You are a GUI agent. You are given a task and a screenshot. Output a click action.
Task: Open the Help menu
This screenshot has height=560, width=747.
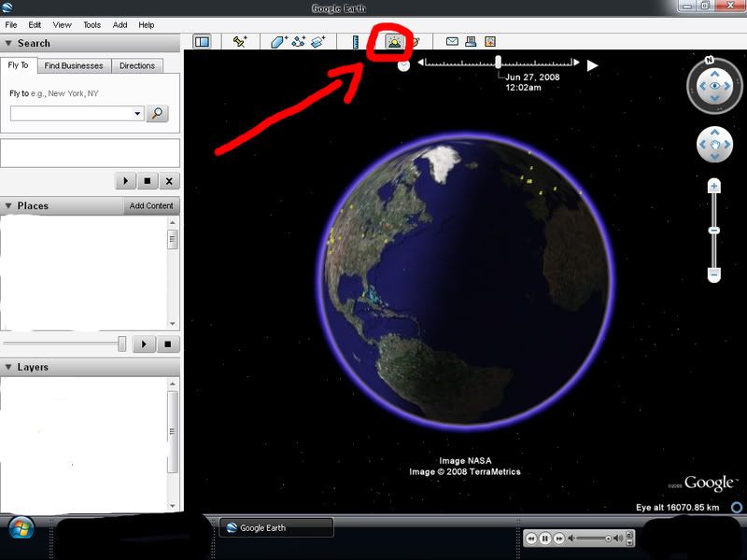[x=147, y=25]
